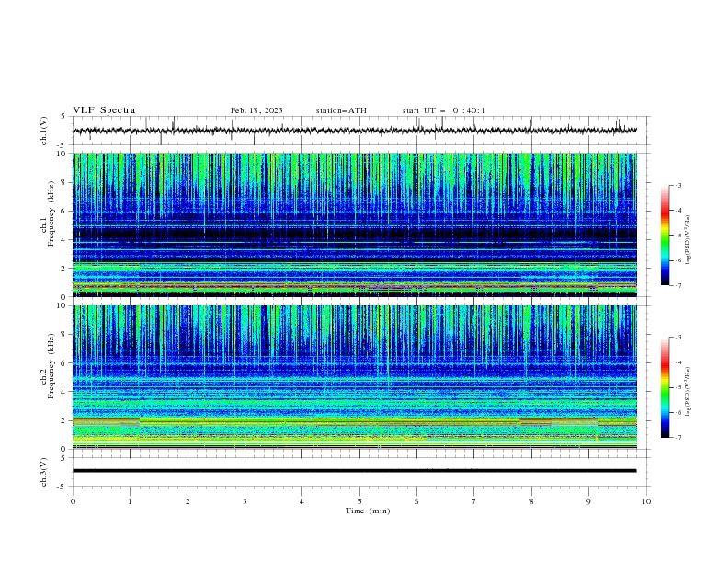Click the "Time (min)" x-axis label
This screenshot has width=728, height=563.
[368, 511]
